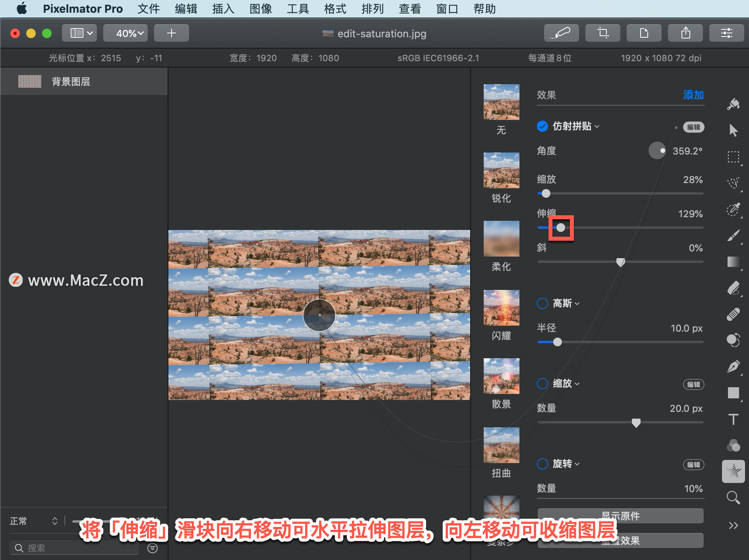The width and height of the screenshot is (749, 560).
Task: Click the 缩放 28% slider handle
Action: pos(546,193)
